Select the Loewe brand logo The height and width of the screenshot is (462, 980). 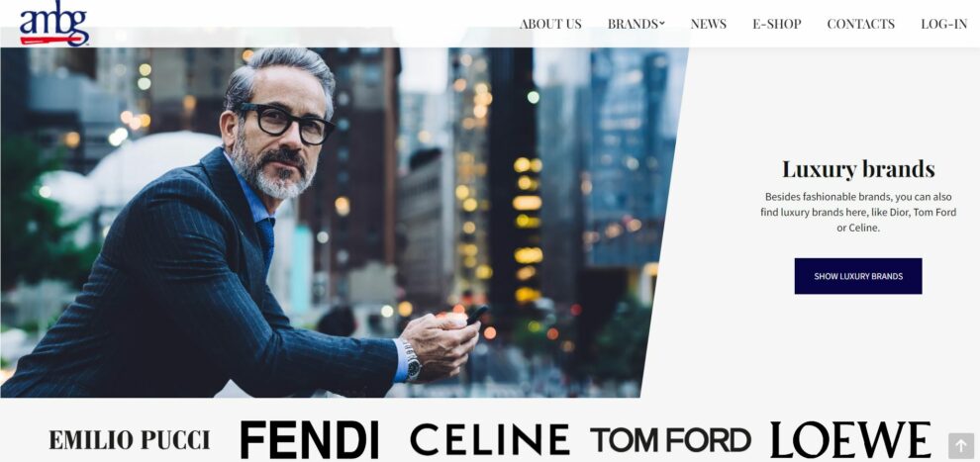pyautogui.click(x=850, y=439)
